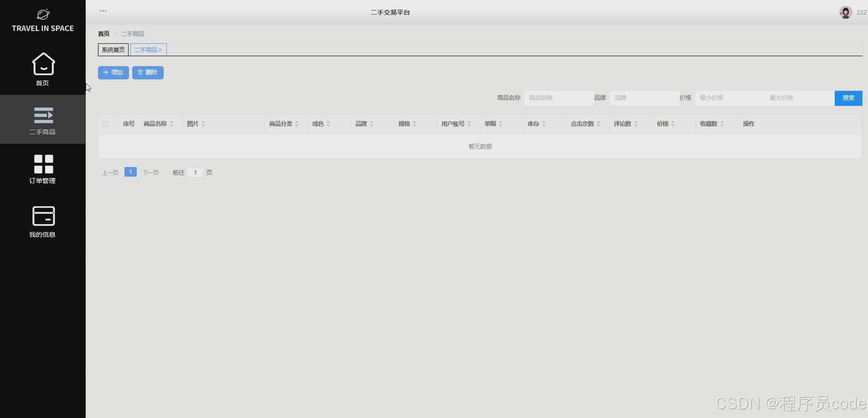The height and width of the screenshot is (418, 868).
Task: Go to 上一页 previous page
Action: [x=110, y=172]
